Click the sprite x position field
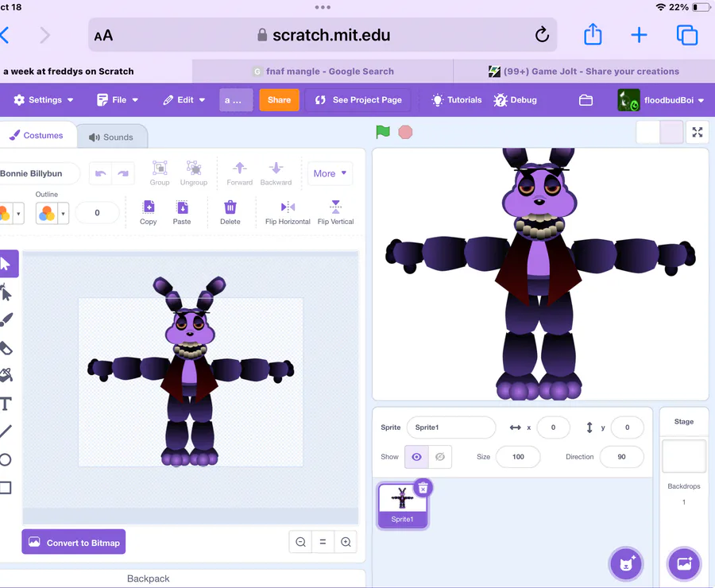 (553, 427)
